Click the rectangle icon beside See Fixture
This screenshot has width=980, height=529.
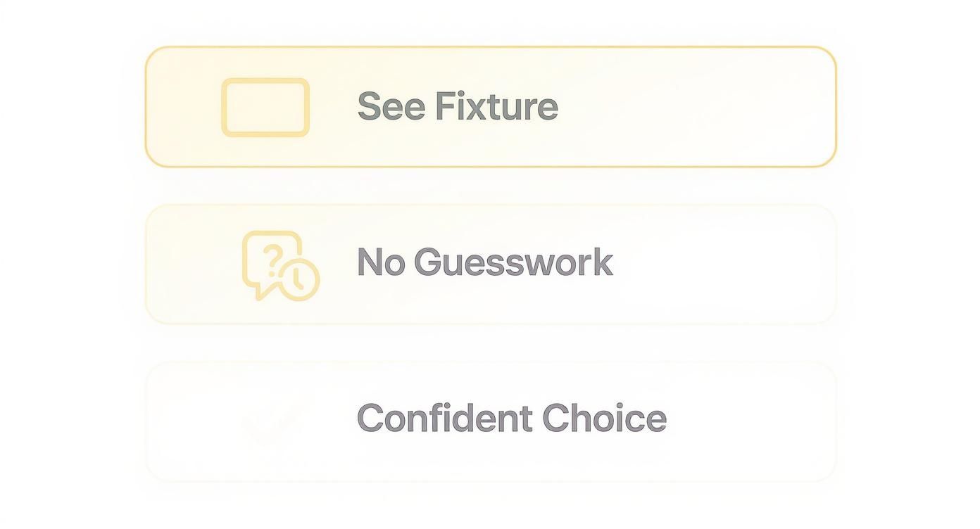(265, 107)
